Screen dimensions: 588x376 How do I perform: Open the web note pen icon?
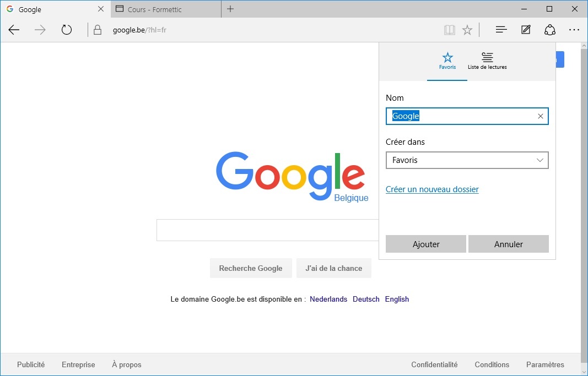(526, 30)
